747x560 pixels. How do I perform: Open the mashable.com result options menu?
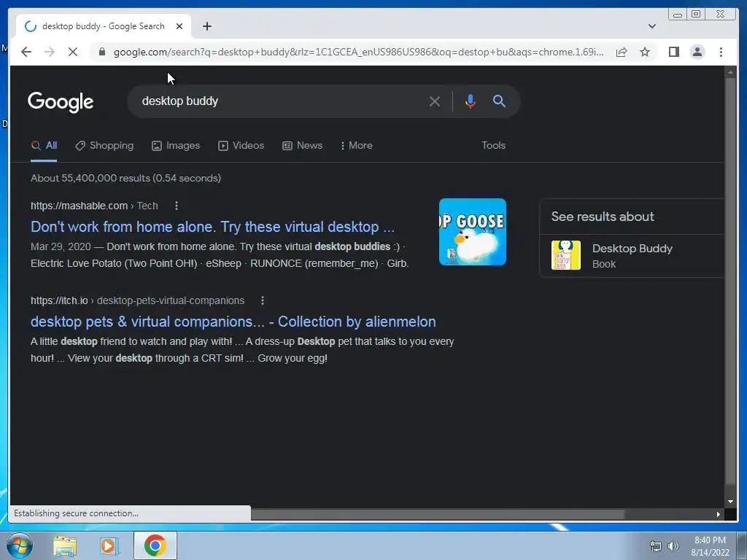[177, 206]
